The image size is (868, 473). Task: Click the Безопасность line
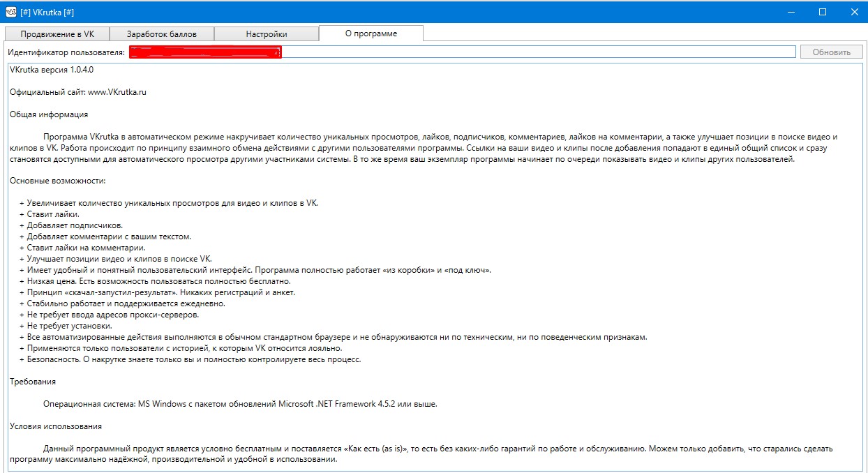click(x=190, y=359)
